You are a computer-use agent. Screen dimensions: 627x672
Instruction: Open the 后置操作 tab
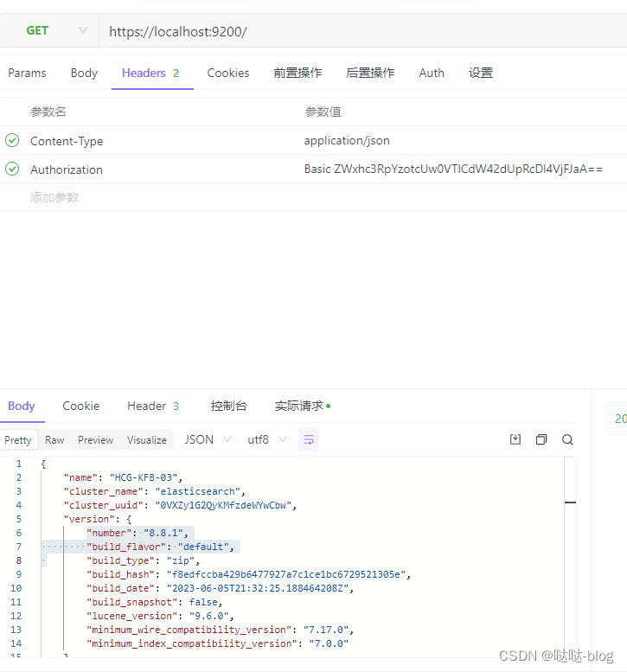(370, 73)
